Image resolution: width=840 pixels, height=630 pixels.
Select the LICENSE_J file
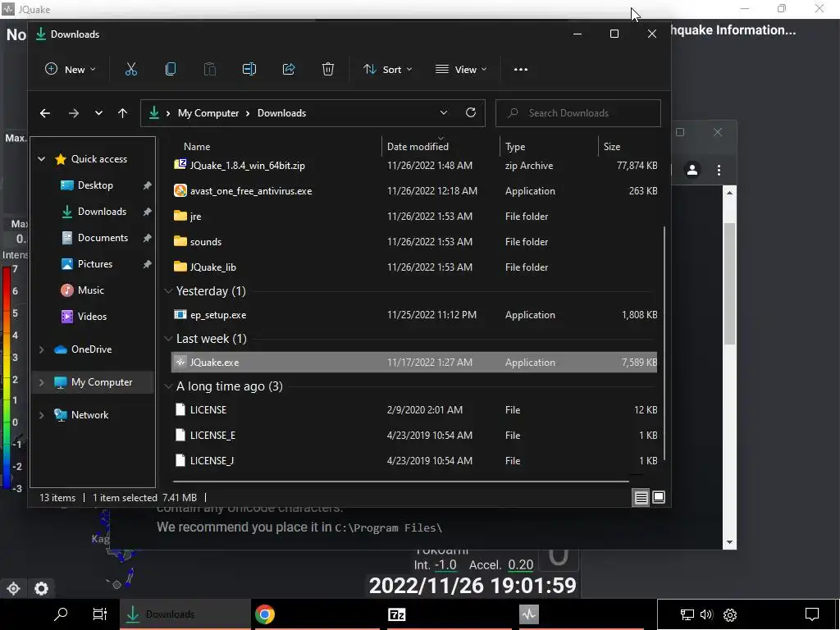coord(414,461)
